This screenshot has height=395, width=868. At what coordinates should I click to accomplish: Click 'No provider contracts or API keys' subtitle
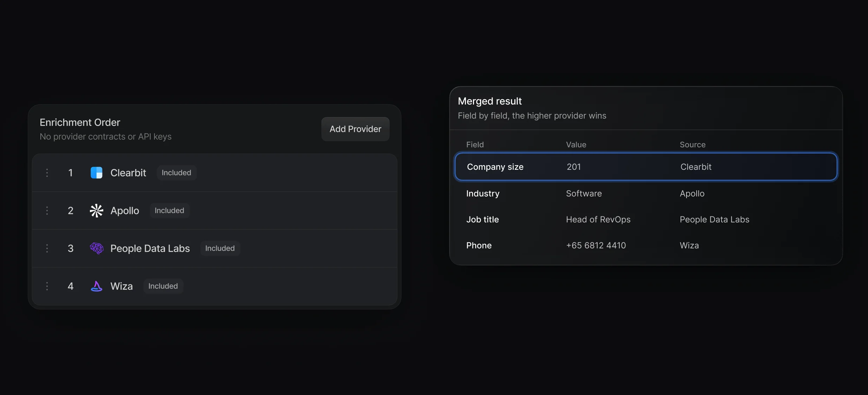point(105,136)
